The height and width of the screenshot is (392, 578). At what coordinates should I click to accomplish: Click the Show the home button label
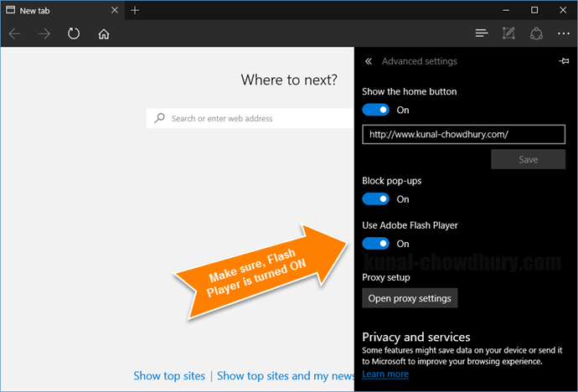click(409, 91)
